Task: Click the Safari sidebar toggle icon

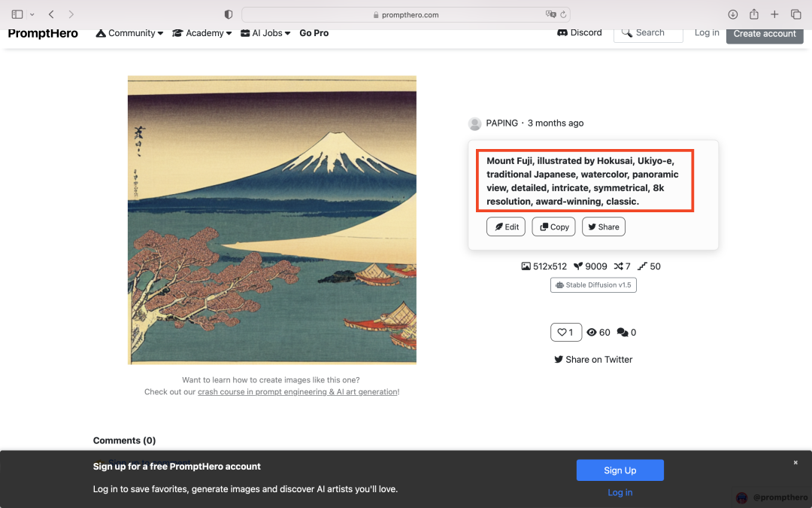Action: point(17,14)
